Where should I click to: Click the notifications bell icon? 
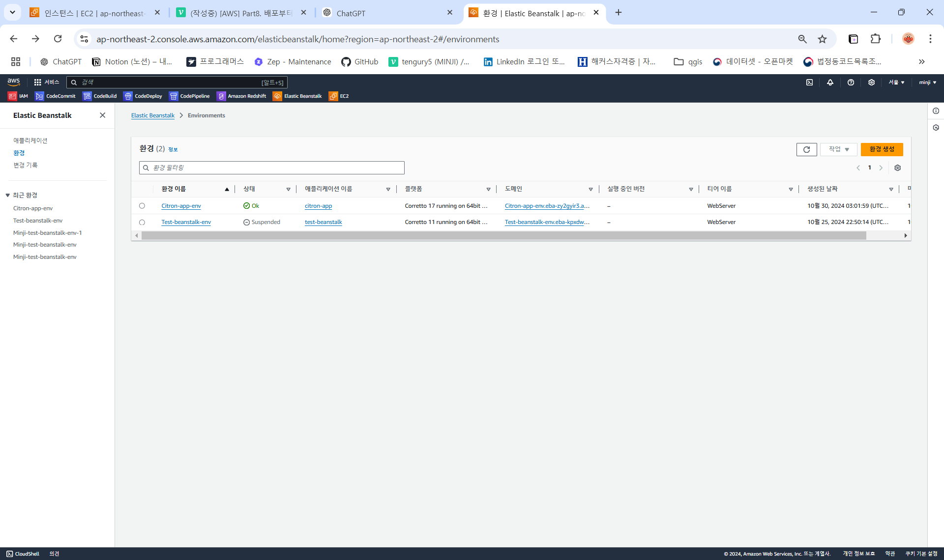[x=830, y=83]
